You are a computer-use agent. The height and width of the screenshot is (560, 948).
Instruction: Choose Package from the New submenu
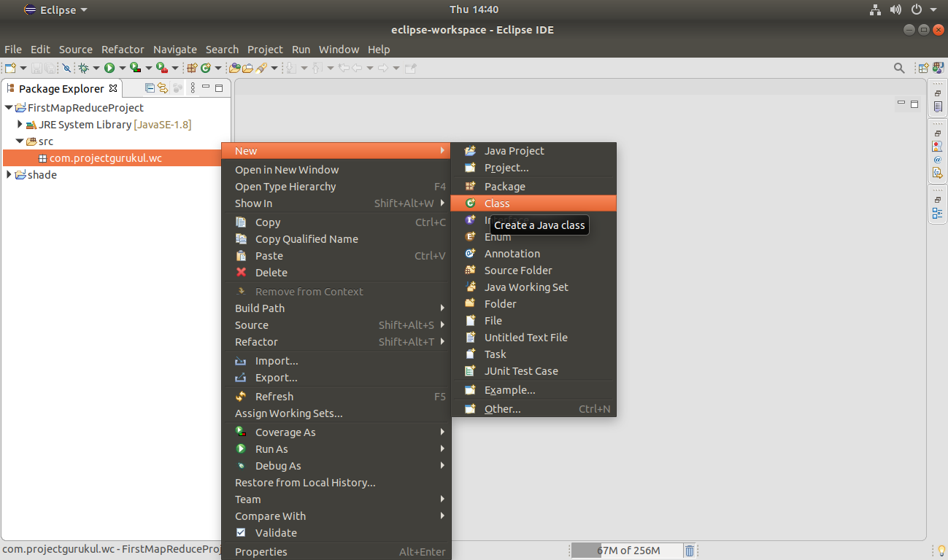coord(533,187)
